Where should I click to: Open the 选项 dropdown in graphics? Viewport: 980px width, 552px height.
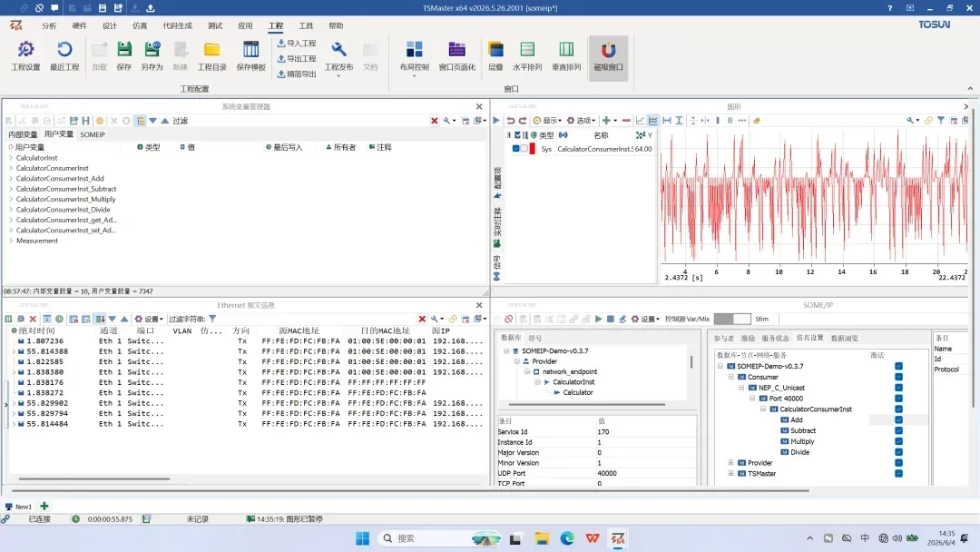click(x=582, y=121)
